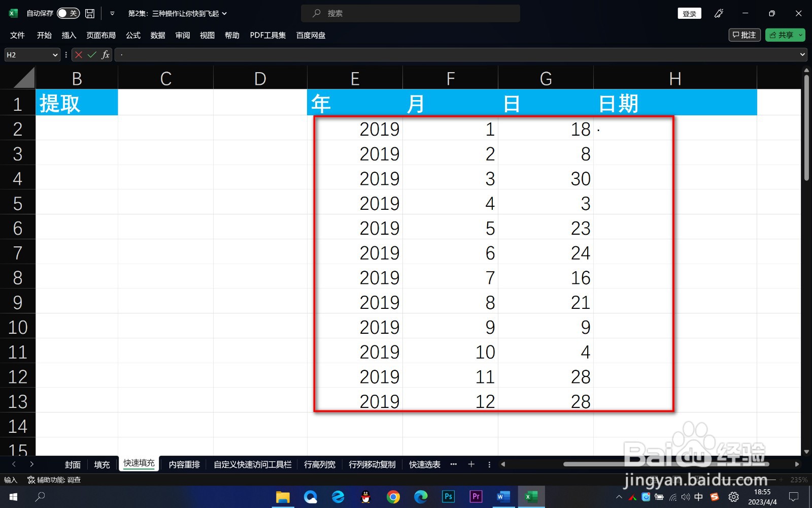812x508 pixels.
Task: Open the 帮助 ribbon tab
Action: pyautogui.click(x=232, y=35)
